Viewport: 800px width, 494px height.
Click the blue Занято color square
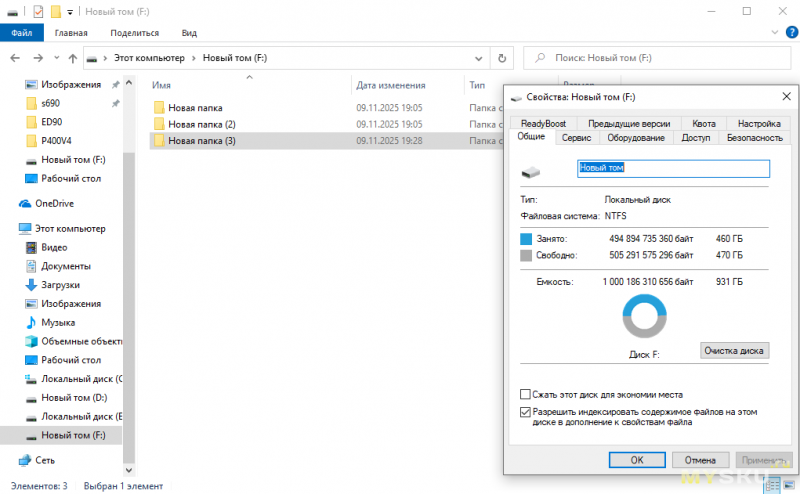click(527, 240)
